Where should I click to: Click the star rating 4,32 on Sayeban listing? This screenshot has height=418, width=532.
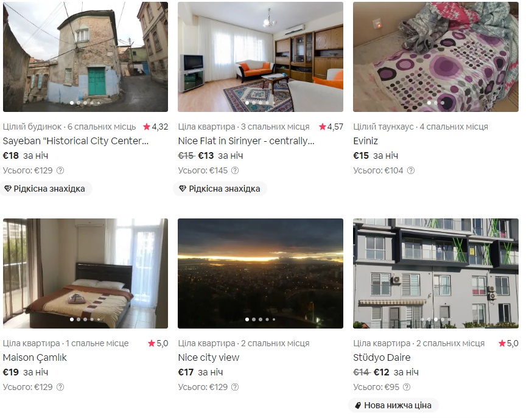tap(155, 127)
